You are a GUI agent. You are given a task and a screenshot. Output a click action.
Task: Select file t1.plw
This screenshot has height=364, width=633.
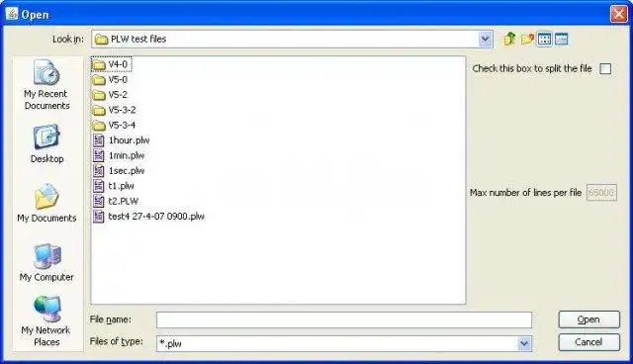[114, 186]
